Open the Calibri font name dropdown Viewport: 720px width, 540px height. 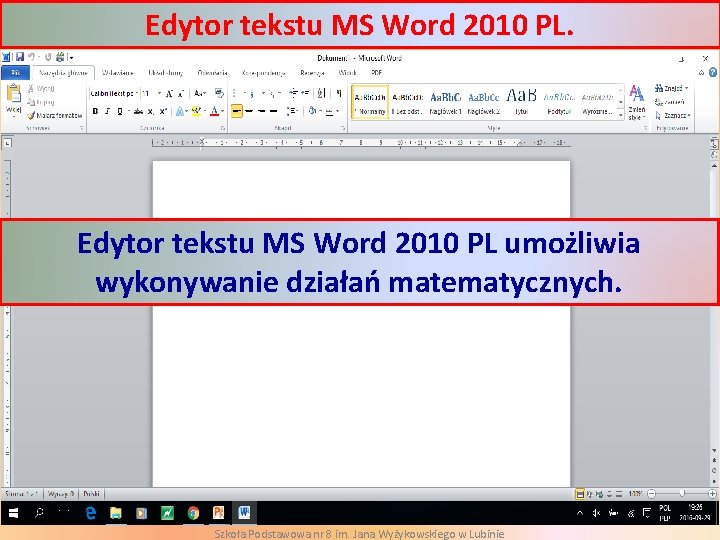(137, 94)
